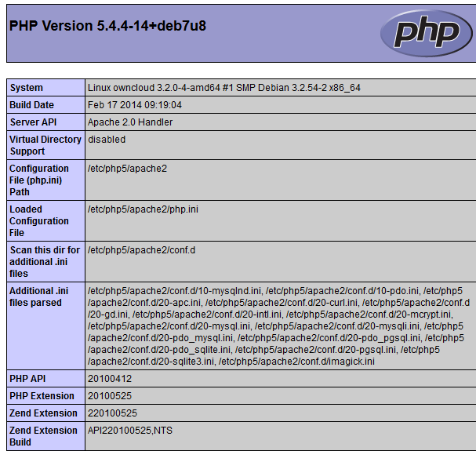476x451 pixels.
Task: Select the Apache 2.0 Handler value
Action: pos(130,122)
